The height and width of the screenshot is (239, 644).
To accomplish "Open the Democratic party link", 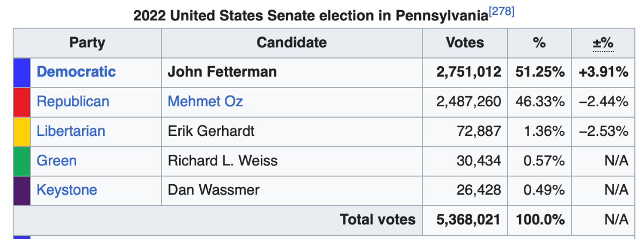I will tap(76, 72).
